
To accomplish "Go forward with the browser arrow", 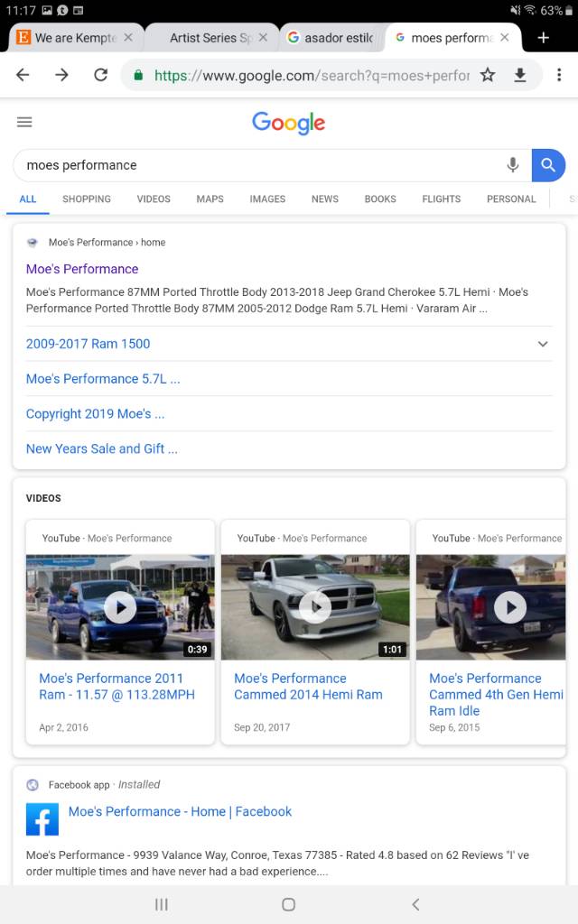I will tap(61, 75).
